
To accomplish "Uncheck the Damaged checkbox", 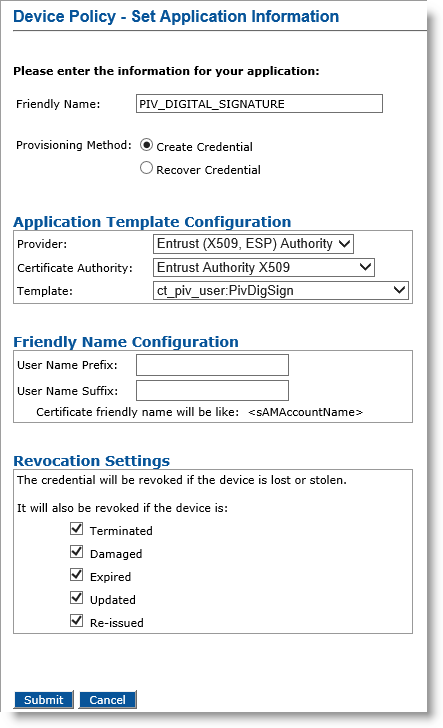I will click(x=77, y=552).
